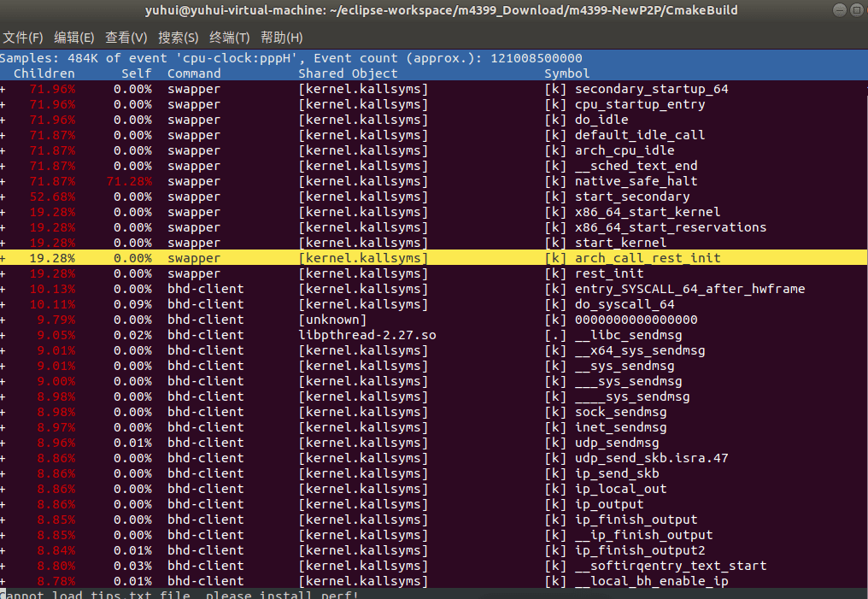868x599 pixels.
Task: Select the __sched_text_end symbol
Action: coord(636,166)
